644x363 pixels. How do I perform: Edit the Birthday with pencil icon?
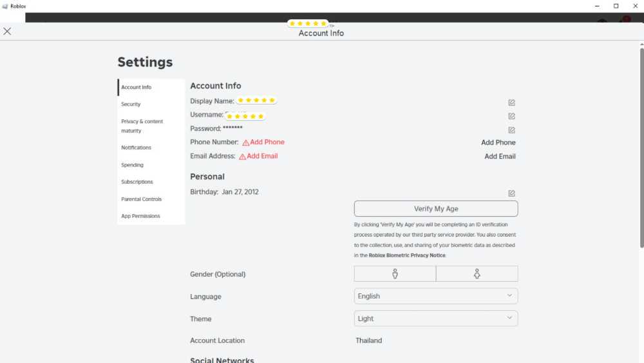tap(511, 193)
